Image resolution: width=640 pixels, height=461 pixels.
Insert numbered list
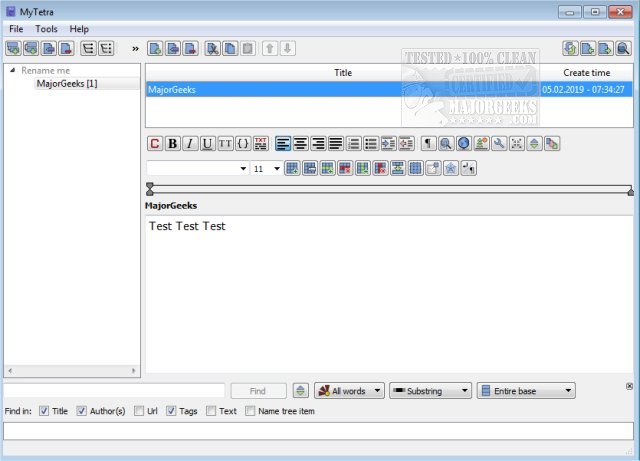353,143
